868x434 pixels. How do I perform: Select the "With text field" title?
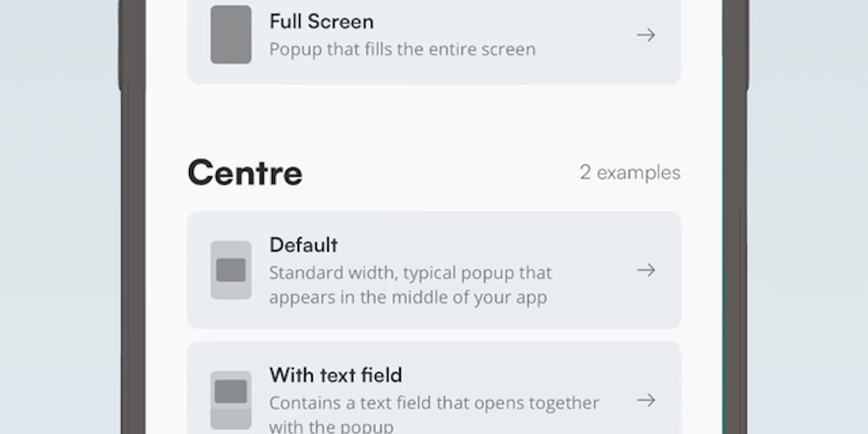[x=336, y=375]
